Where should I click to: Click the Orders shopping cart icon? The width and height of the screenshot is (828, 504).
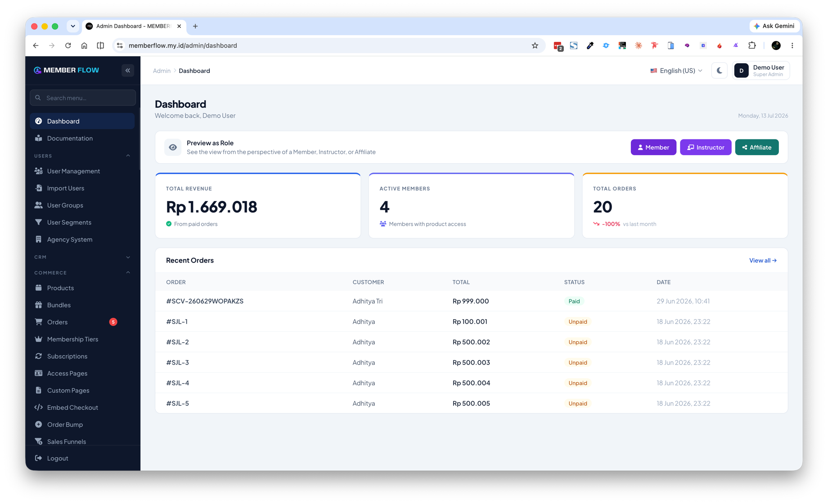tap(39, 322)
